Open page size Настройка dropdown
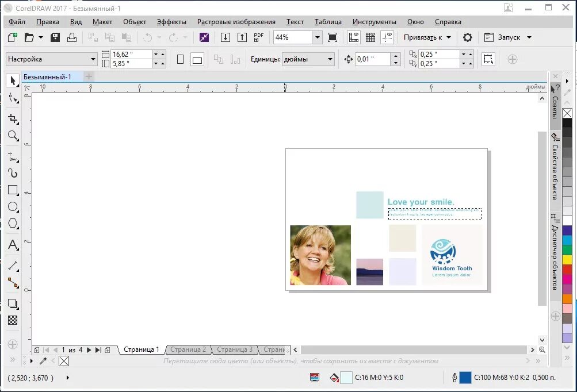 (x=93, y=59)
